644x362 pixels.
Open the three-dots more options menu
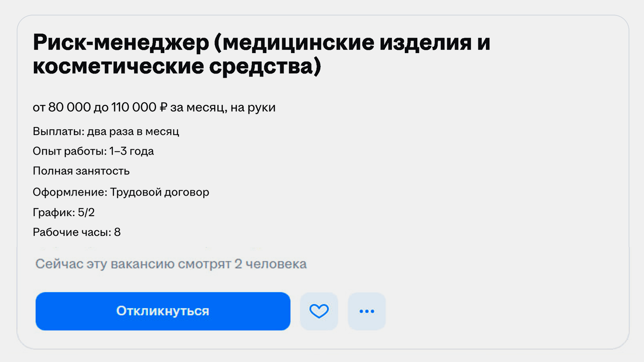pyautogui.click(x=367, y=311)
